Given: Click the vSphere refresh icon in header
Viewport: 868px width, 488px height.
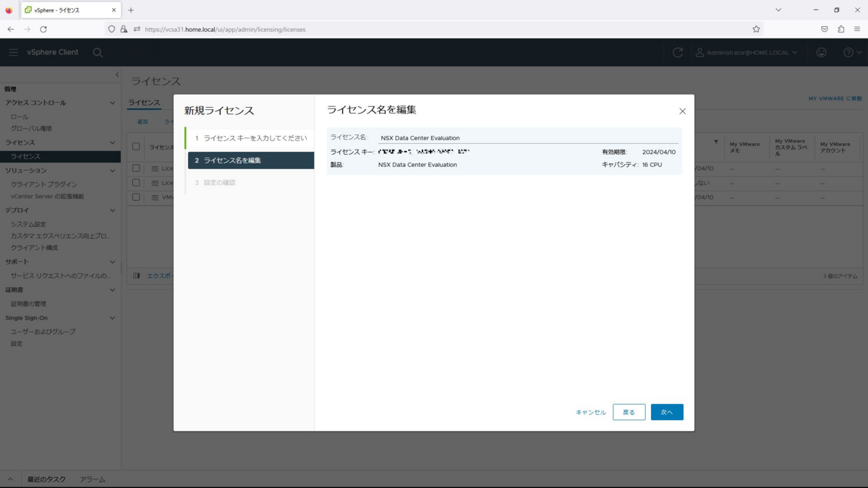Looking at the screenshot, I should [678, 53].
